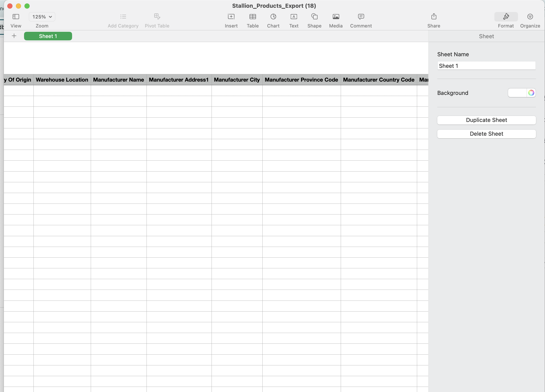Open the Organize inspector
Screen dimensions: 545x392
pyautogui.click(x=530, y=17)
